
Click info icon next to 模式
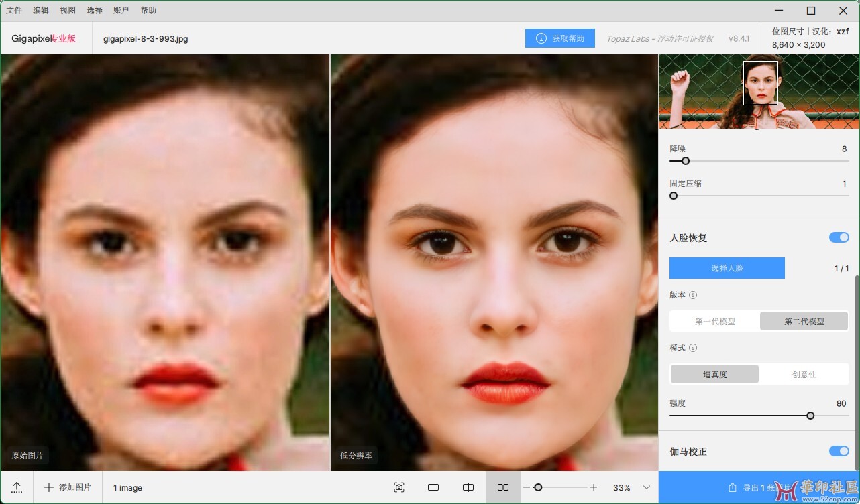[693, 348]
